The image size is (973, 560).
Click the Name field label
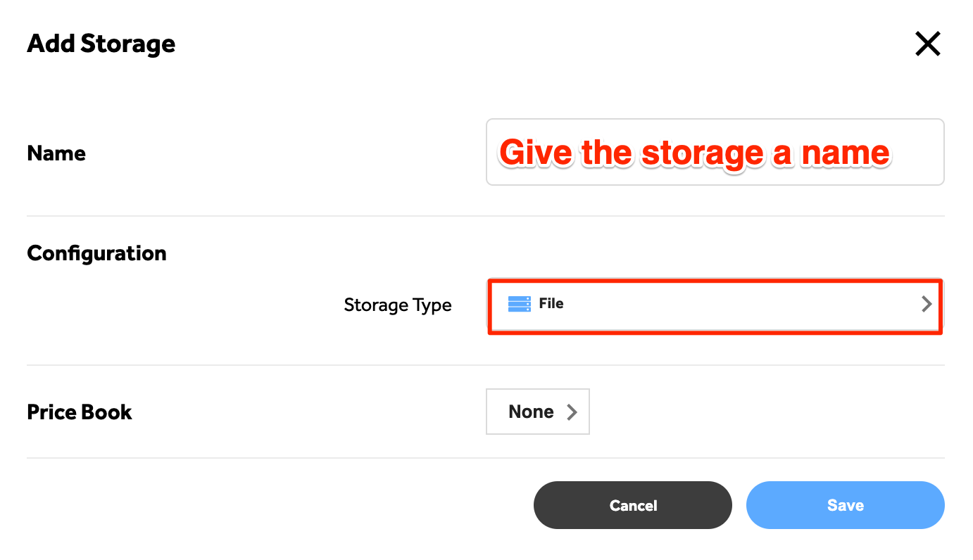point(56,153)
